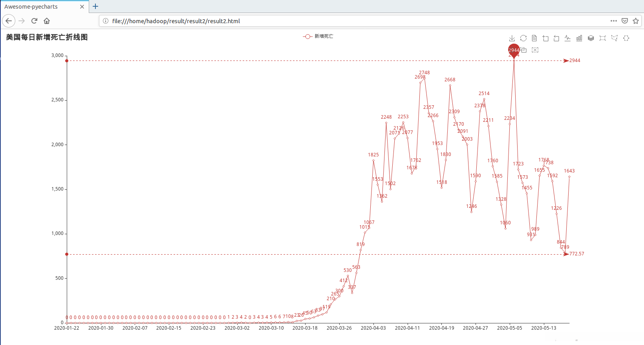Click the red max value pin marker

pyautogui.click(x=514, y=51)
